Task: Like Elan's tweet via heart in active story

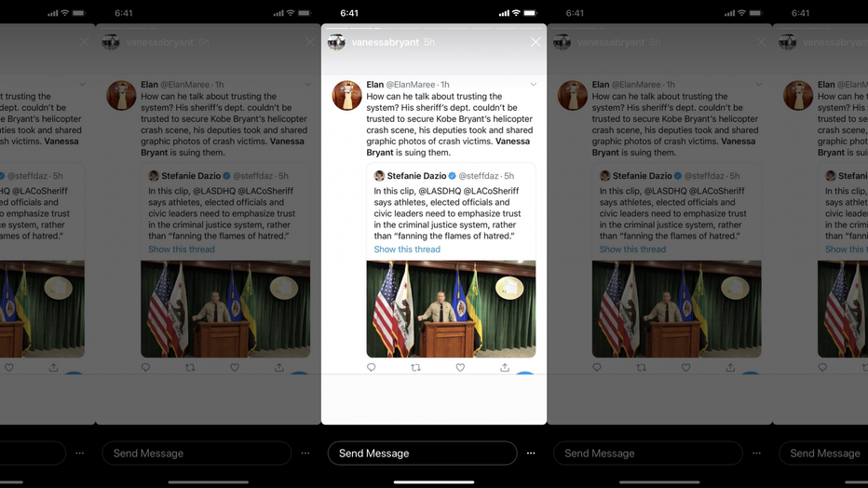Action: coord(460,367)
